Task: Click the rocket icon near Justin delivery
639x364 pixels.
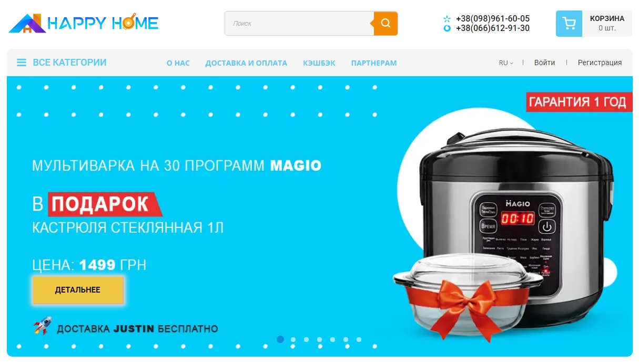Action: [x=43, y=326]
